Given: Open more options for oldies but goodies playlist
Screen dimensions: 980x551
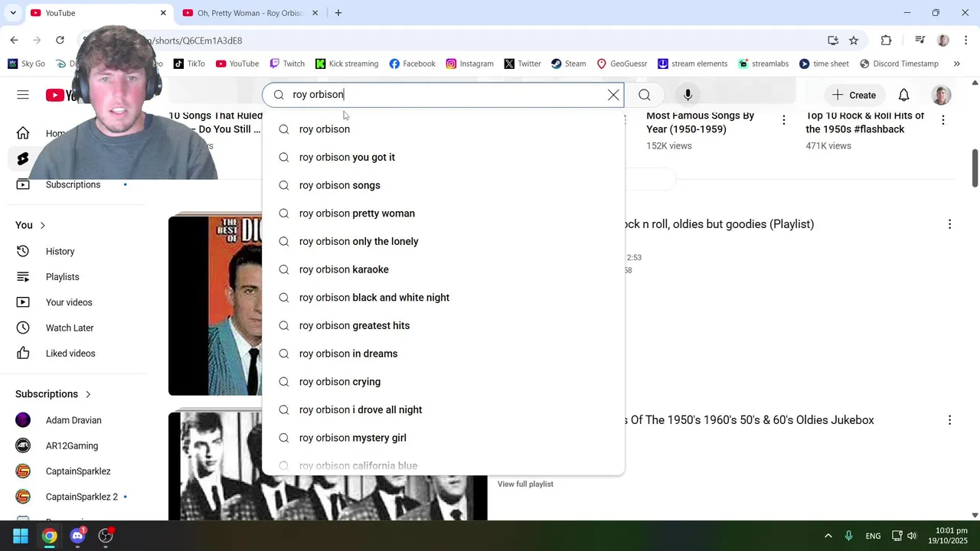Looking at the screenshot, I should [x=949, y=224].
